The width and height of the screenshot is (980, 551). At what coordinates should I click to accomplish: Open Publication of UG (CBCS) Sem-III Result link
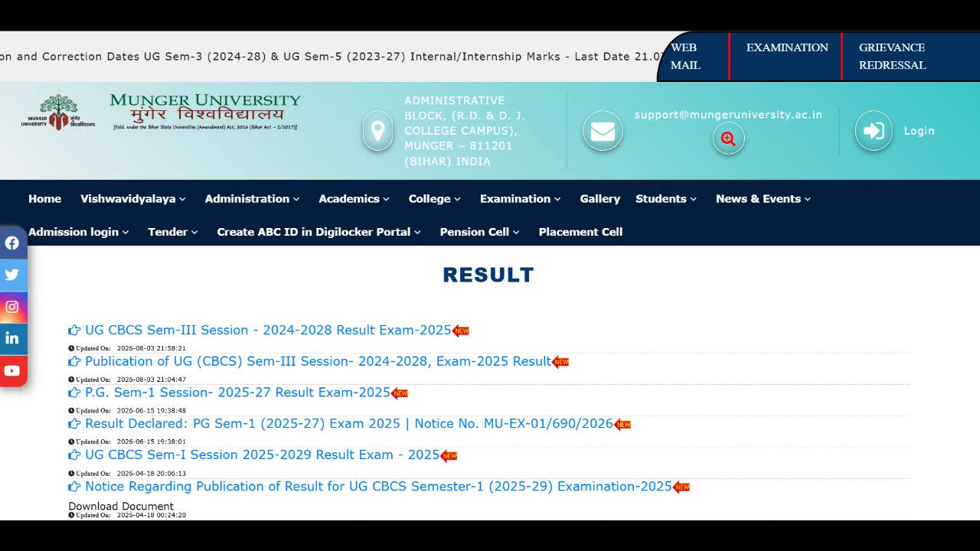pos(318,361)
